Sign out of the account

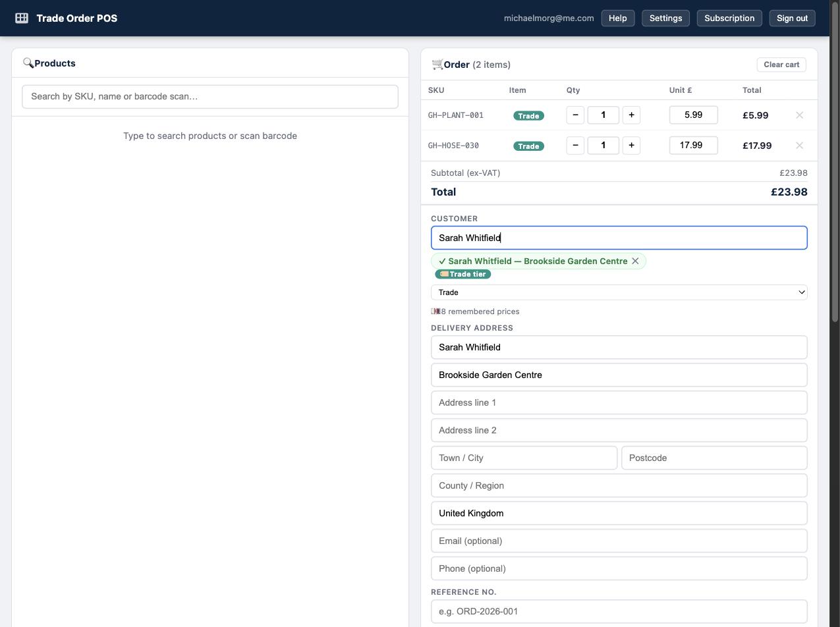click(x=793, y=18)
